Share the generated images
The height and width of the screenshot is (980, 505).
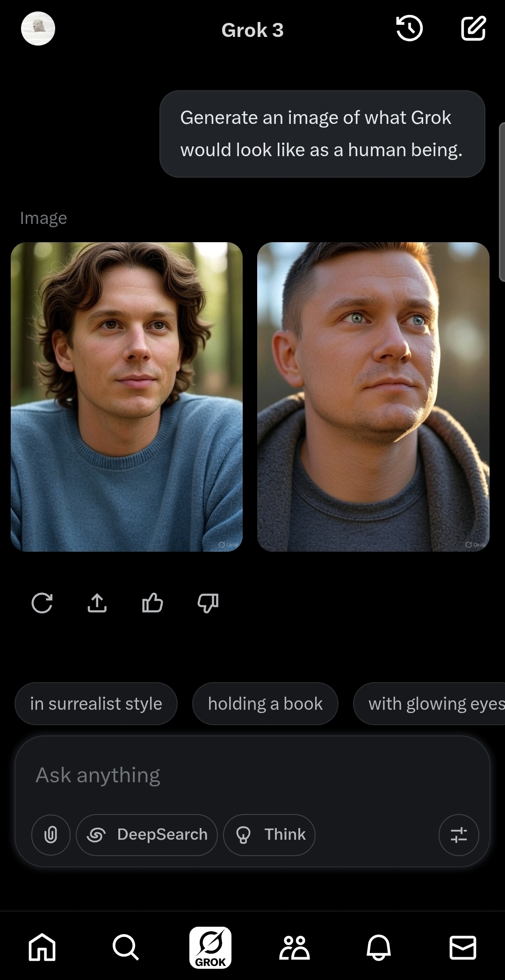point(97,603)
